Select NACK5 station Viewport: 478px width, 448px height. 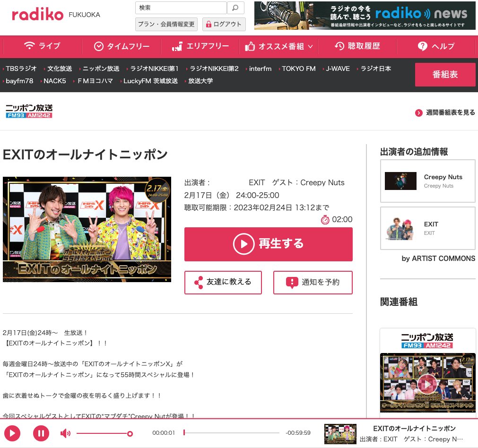click(54, 81)
